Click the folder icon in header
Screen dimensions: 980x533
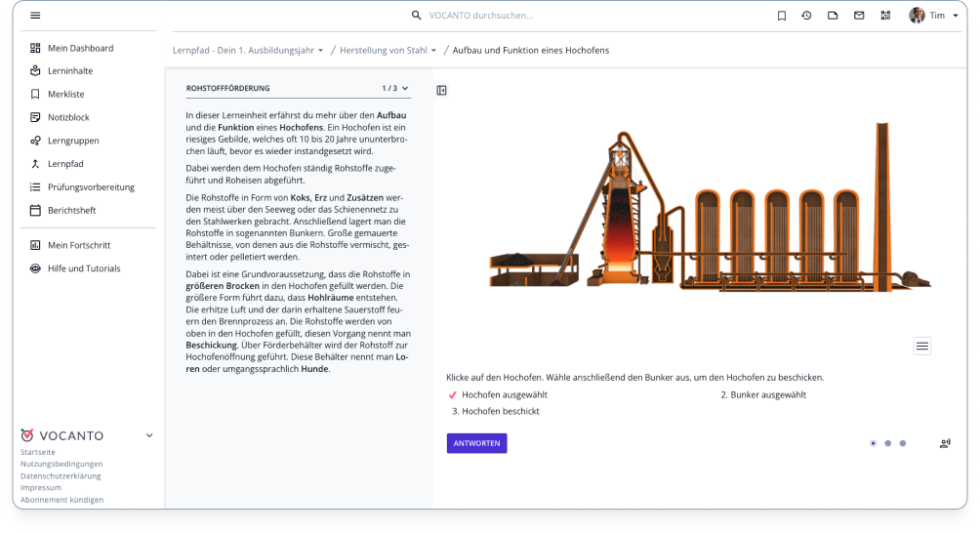click(x=833, y=16)
